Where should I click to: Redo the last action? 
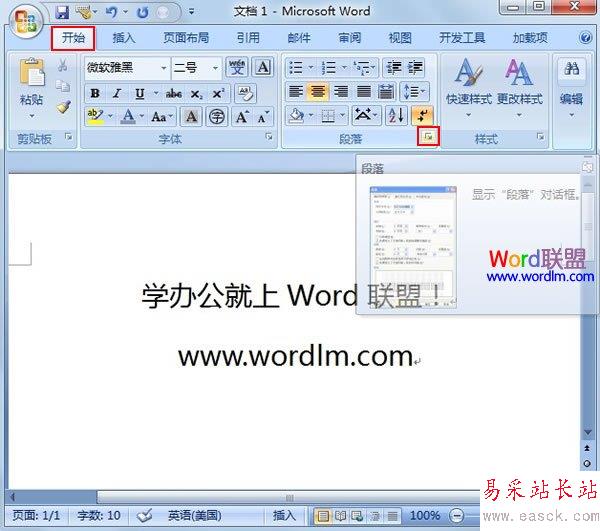pos(143,13)
